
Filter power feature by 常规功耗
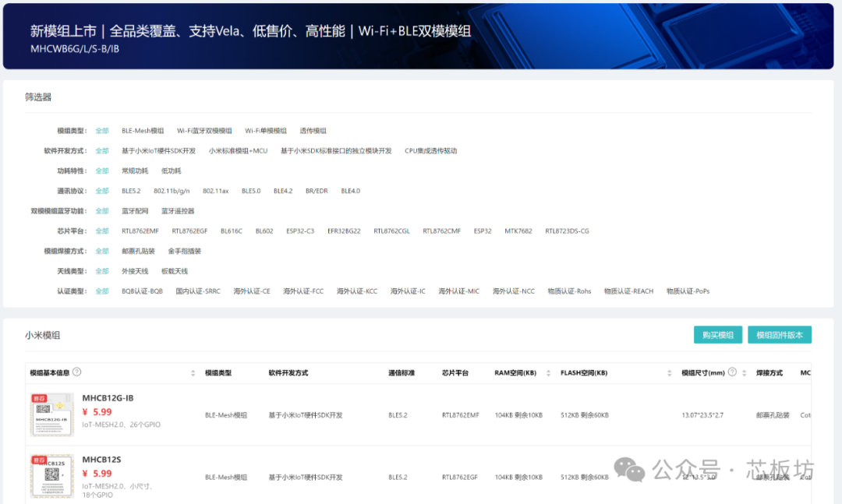point(135,171)
